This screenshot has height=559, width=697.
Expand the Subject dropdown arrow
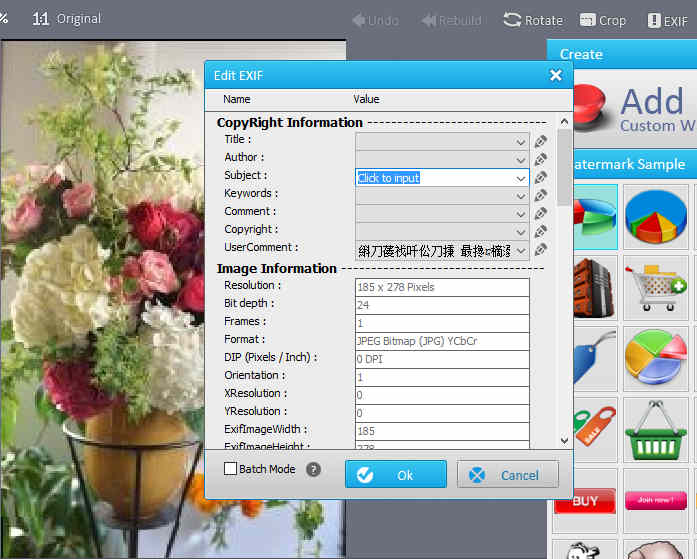tap(521, 178)
